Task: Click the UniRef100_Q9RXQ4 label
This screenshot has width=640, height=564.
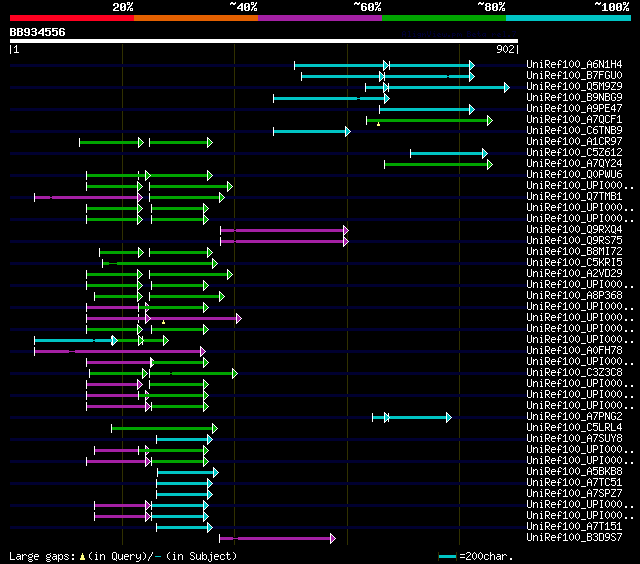Action: [x=574, y=229]
